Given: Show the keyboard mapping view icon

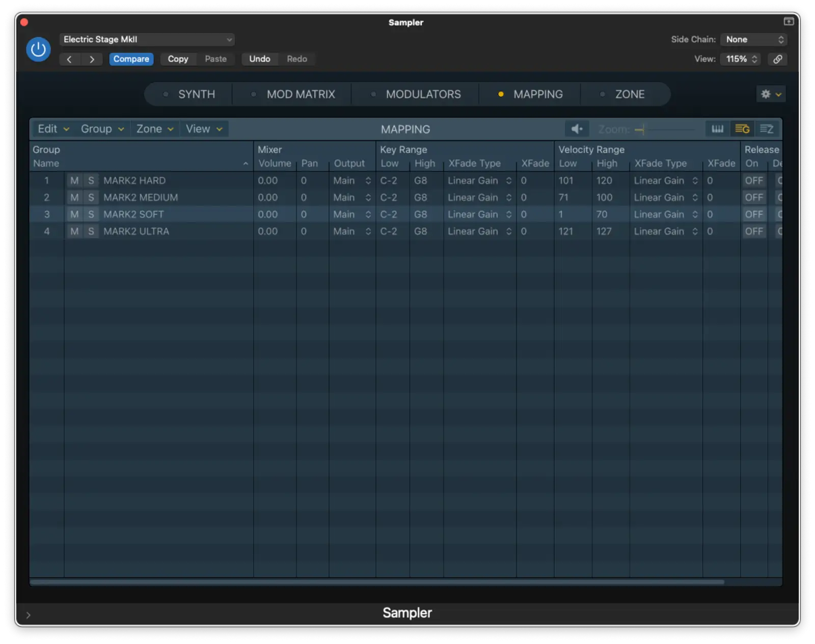Looking at the screenshot, I should point(717,129).
